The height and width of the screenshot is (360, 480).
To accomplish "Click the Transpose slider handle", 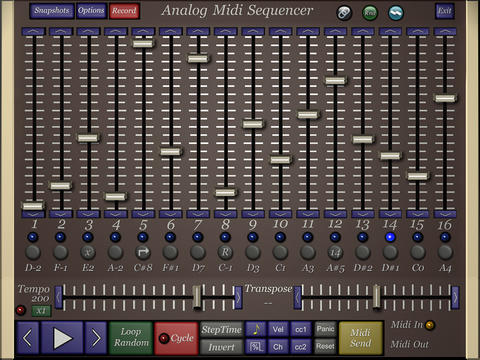I will [376, 297].
